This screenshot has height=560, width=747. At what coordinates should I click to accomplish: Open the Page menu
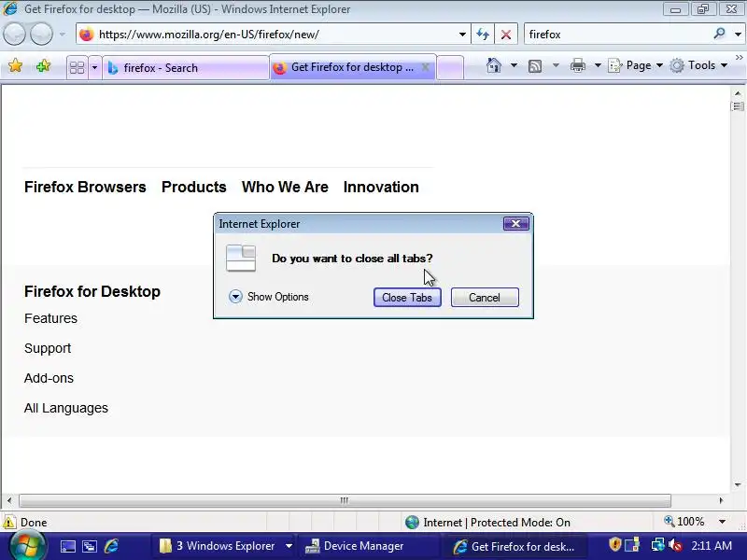point(636,65)
